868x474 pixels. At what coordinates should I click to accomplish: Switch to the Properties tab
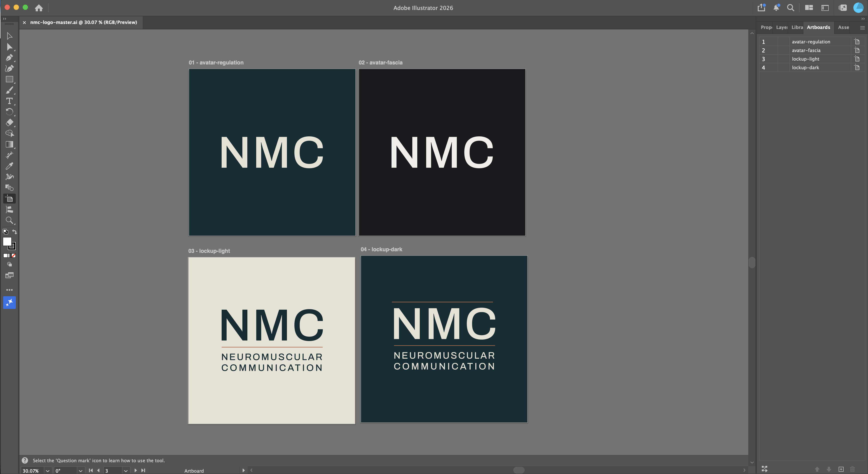coord(766,27)
